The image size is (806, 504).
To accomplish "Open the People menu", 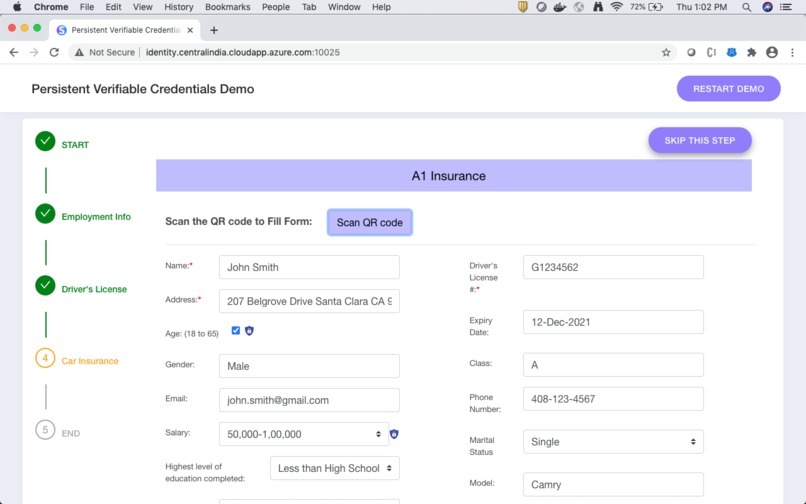I will (x=276, y=7).
